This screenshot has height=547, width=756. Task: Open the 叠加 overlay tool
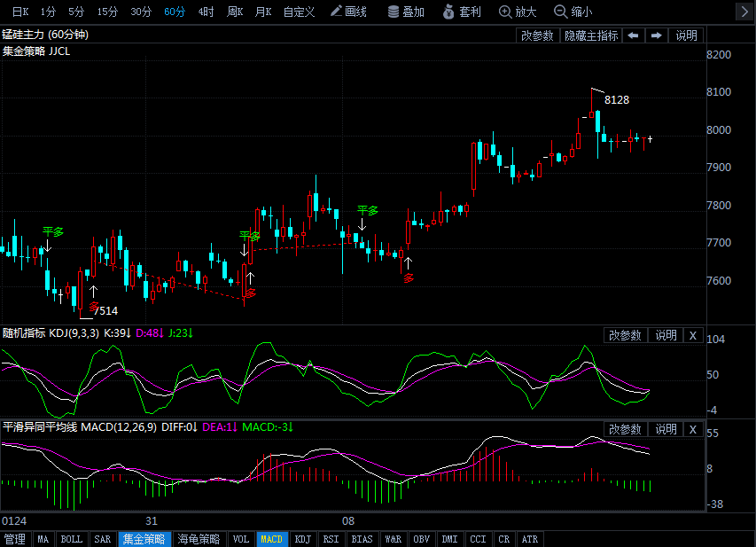[x=406, y=12]
